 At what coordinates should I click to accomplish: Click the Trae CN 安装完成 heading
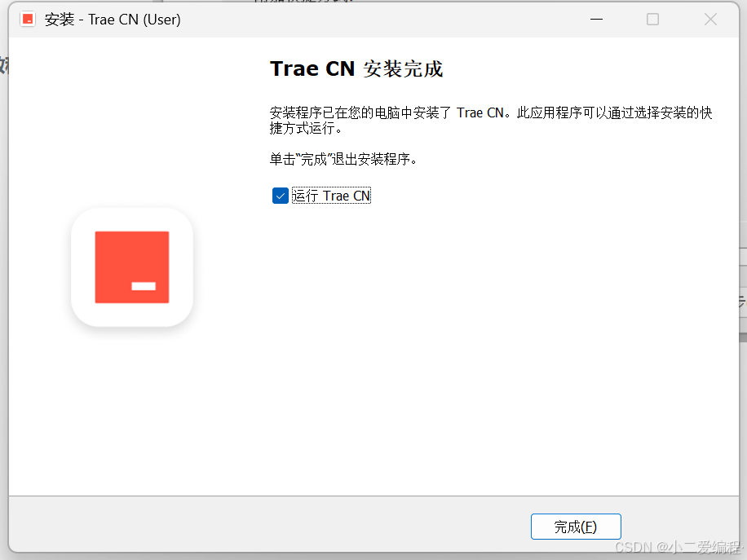(356, 69)
